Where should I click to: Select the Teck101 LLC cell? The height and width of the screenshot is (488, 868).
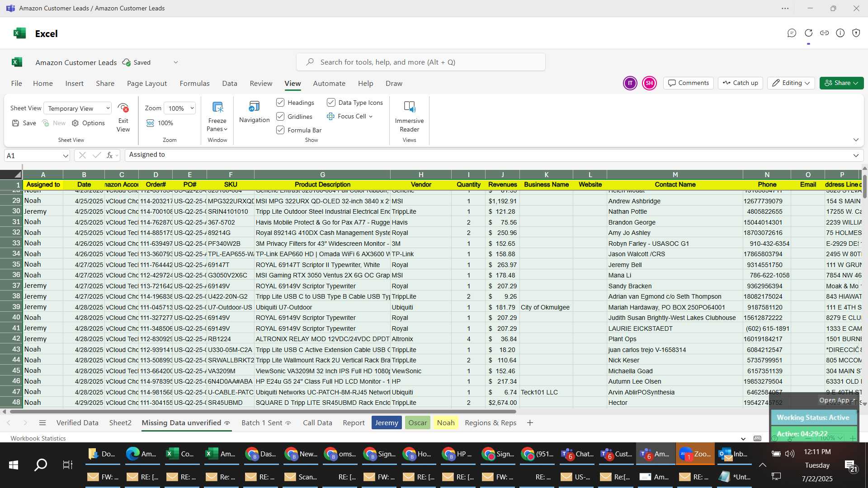point(546,392)
